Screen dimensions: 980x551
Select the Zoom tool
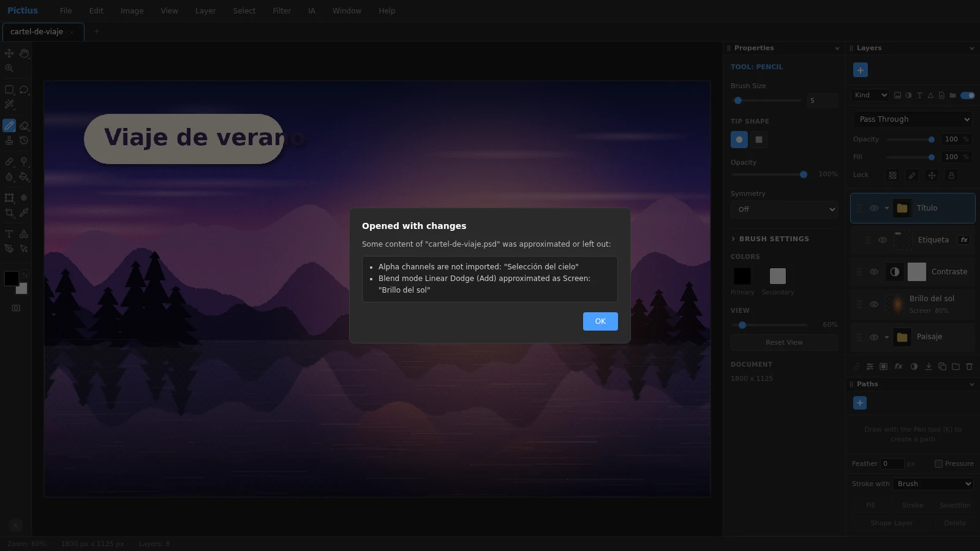click(x=9, y=68)
